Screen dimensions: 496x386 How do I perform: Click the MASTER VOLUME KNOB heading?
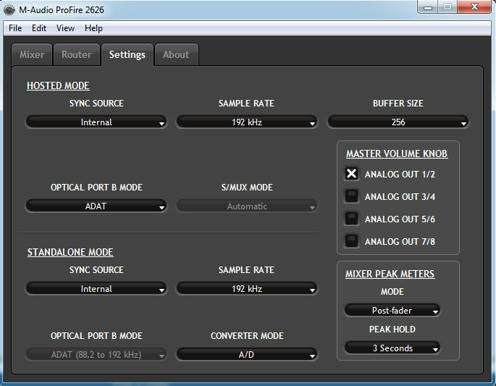pos(397,154)
